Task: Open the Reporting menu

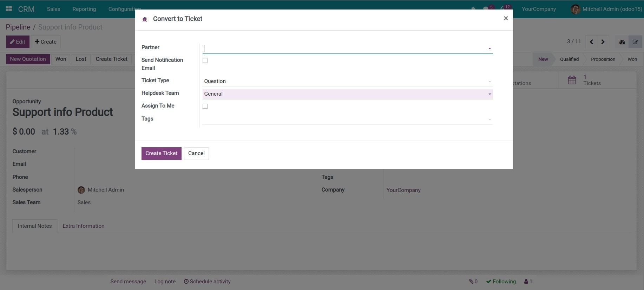Action: [x=84, y=9]
